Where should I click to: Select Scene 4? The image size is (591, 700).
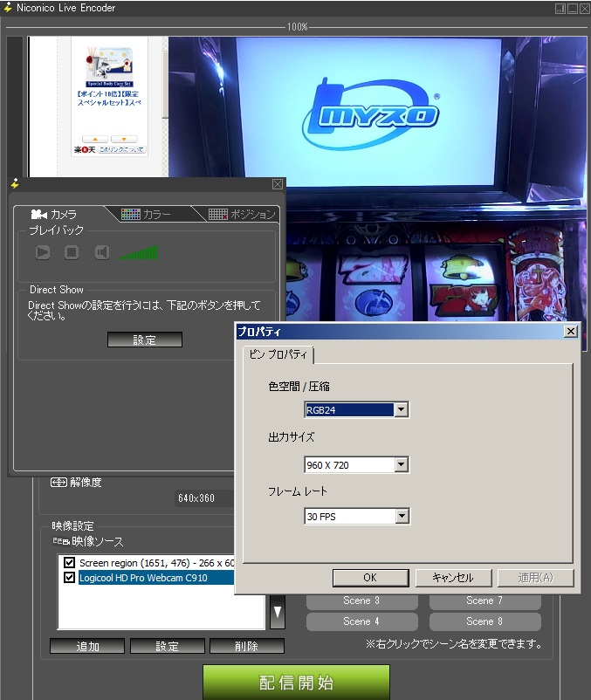point(362,621)
